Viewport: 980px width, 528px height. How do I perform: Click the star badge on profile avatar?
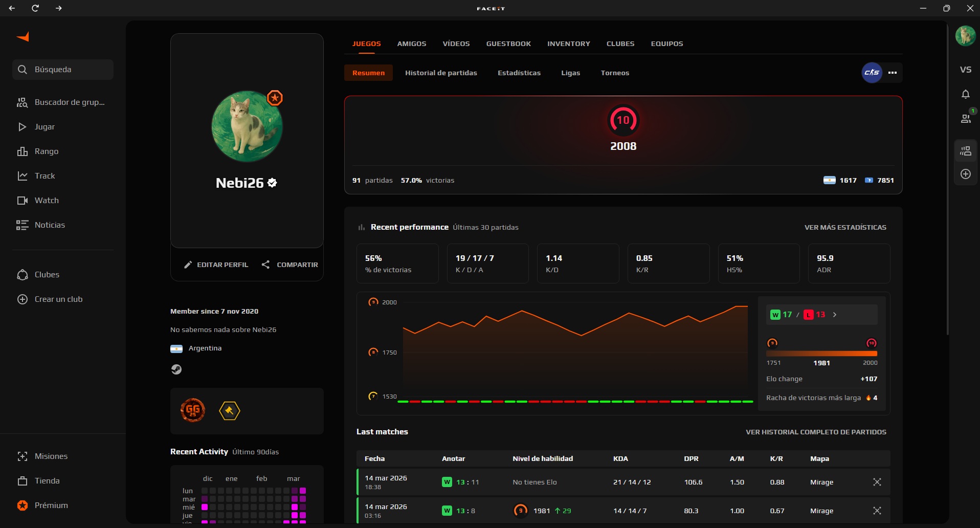[x=275, y=98]
